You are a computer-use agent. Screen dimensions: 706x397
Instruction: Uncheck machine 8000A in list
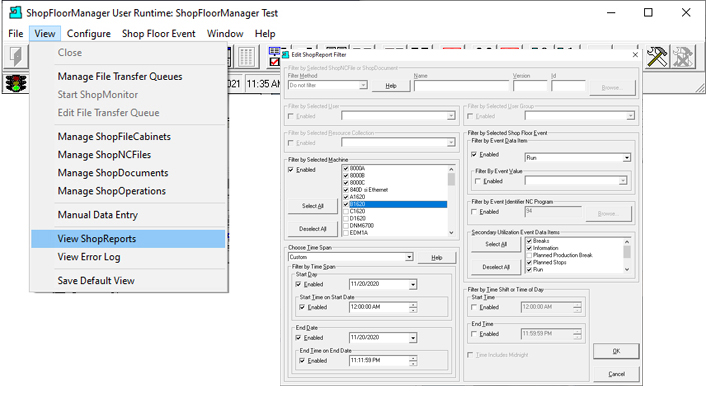point(346,168)
